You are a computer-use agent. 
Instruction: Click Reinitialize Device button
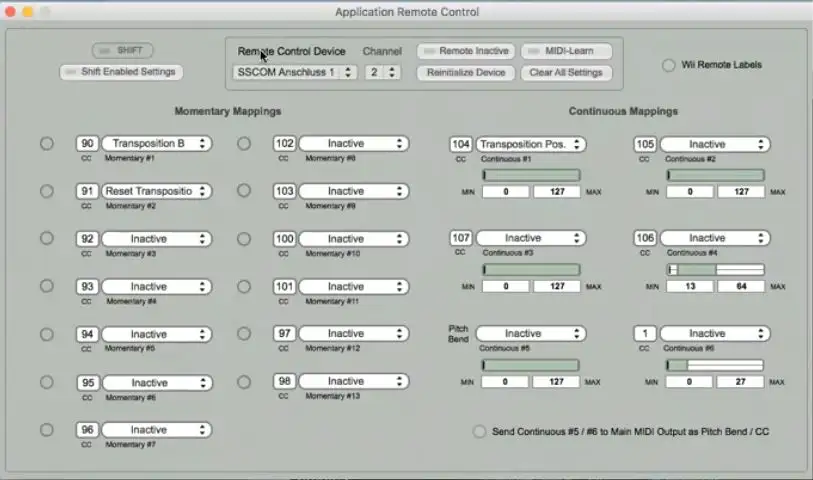pos(466,73)
